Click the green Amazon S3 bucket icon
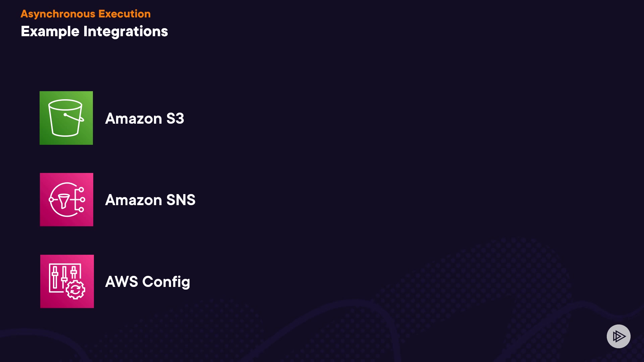Viewport: 644px width, 362px height. [66, 118]
